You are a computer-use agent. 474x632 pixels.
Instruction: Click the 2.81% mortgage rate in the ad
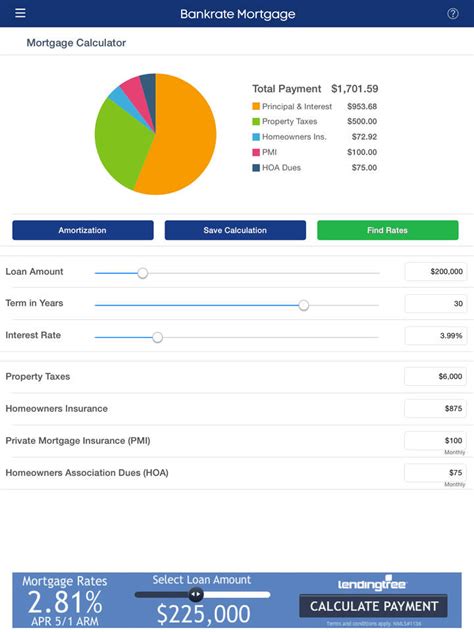(65, 602)
